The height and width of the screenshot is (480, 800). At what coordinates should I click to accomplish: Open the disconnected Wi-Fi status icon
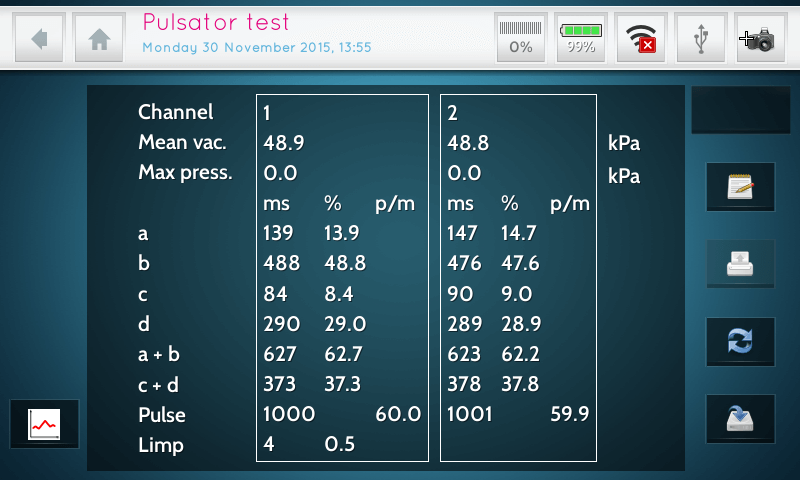(640, 39)
